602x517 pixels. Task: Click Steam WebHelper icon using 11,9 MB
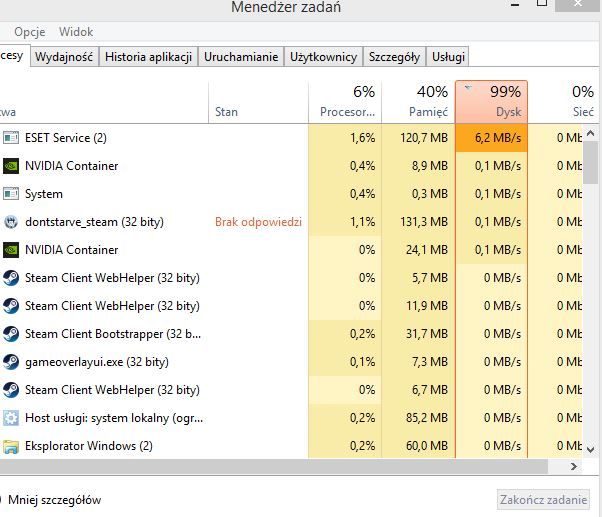(11, 306)
